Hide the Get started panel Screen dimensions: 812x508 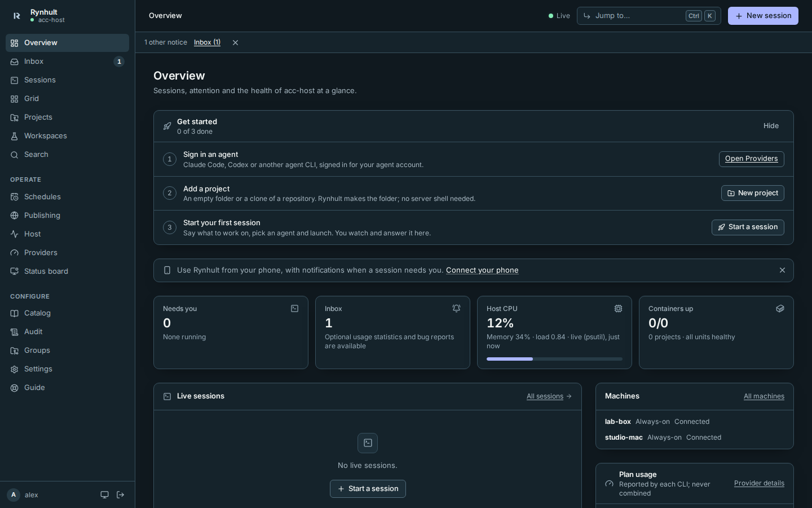771,126
